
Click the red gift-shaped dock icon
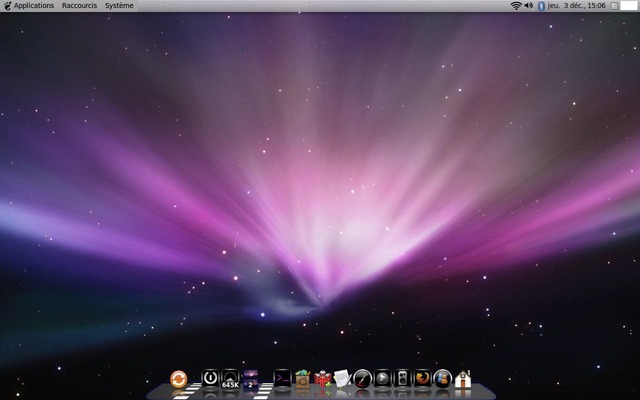point(322,378)
